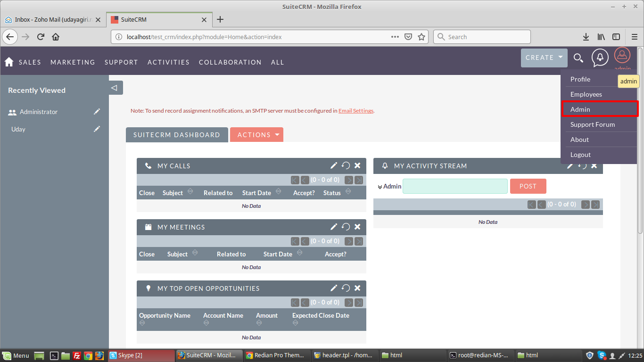
Task: Click the Firefox search box
Action: pyautogui.click(x=482, y=37)
